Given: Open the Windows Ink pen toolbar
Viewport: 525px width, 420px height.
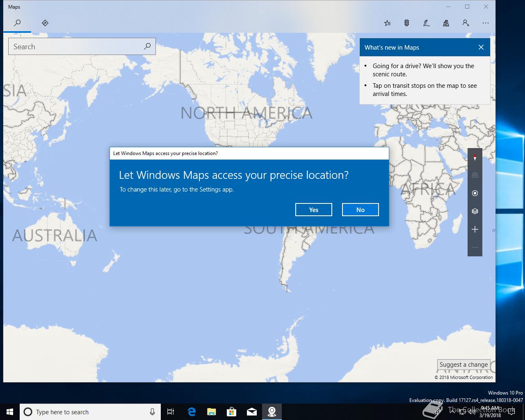Looking at the screenshot, I should [427, 23].
